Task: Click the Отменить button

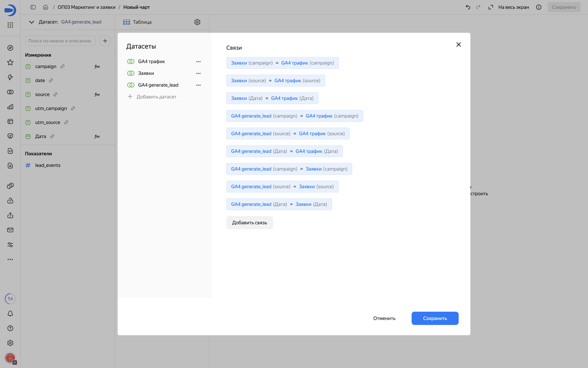Action: [x=384, y=318]
